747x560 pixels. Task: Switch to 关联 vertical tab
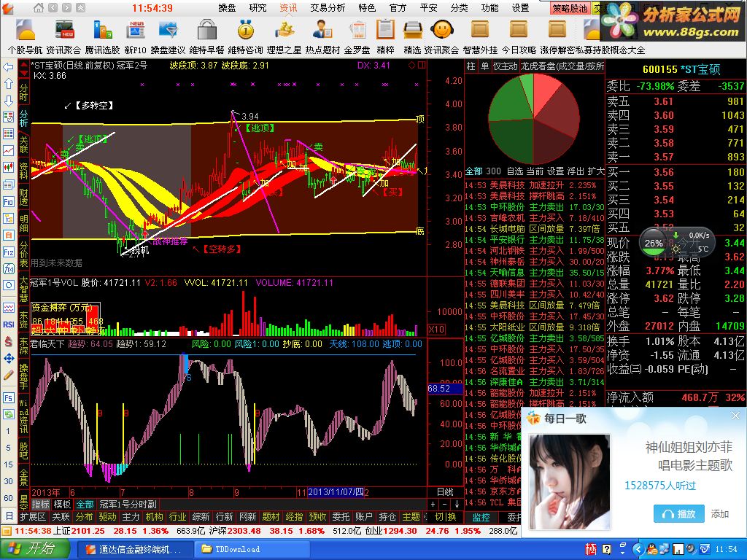point(24,144)
